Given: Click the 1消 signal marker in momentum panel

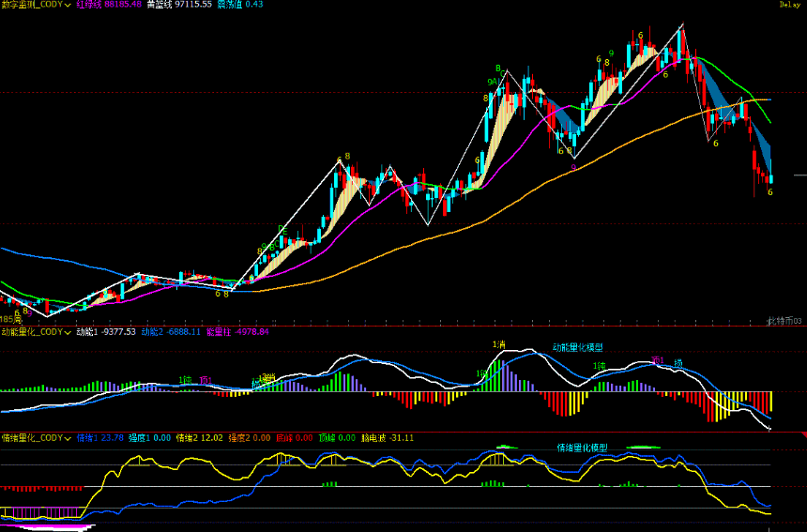Looking at the screenshot, I should tap(499, 344).
